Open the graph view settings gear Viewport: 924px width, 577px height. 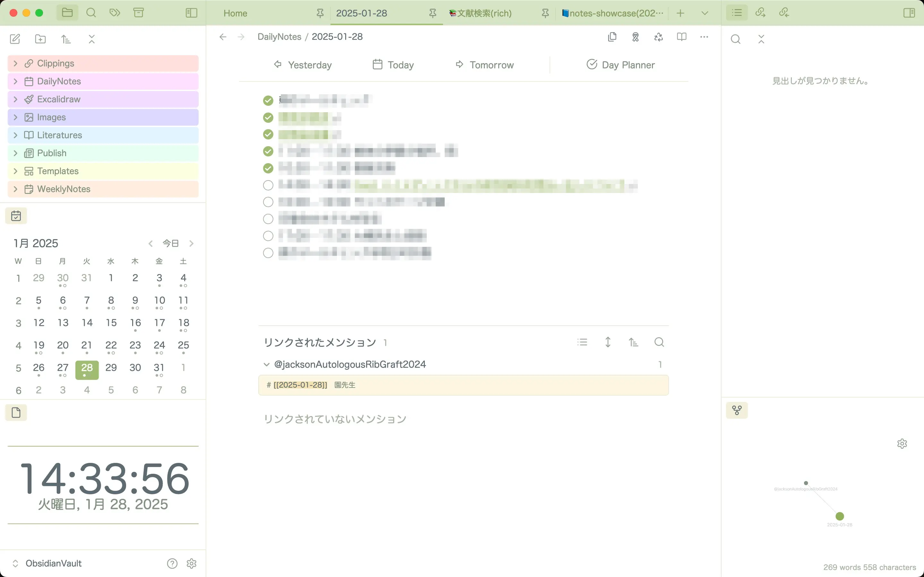click(x=902, y=443)
